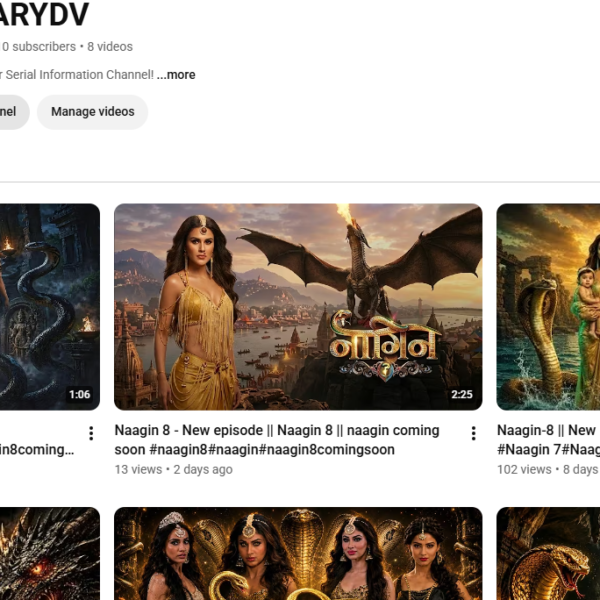Click the 1:06 duration badge
Viewport: 600px width, 600px height.
(x=79, y=395)
